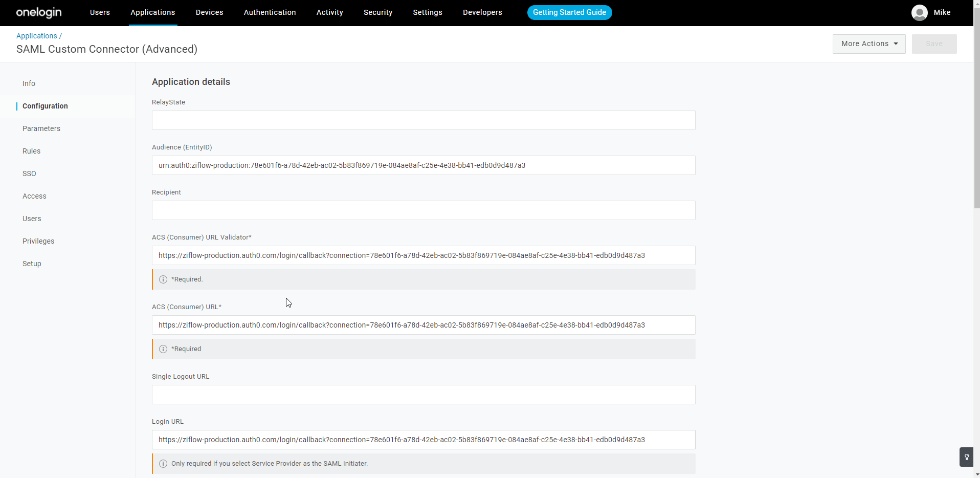Switch to the Parameters tab
This screenshot has width=980, height=478.
coord(41,128)
